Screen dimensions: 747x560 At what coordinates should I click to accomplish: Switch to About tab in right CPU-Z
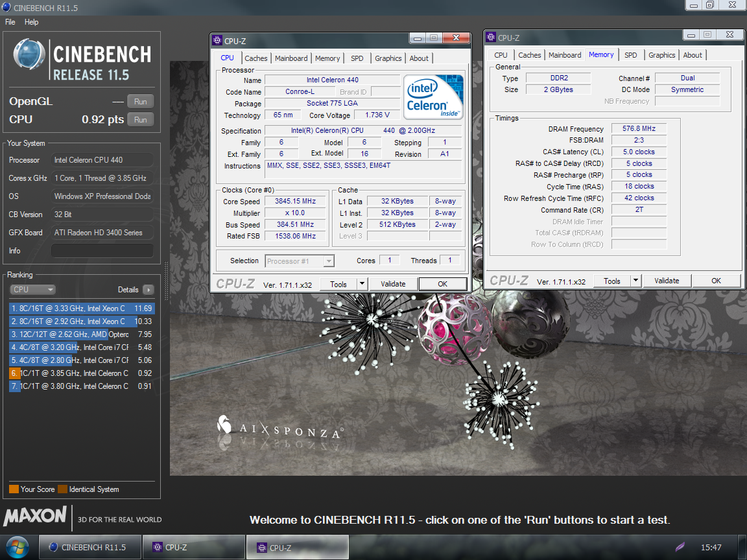(693, 54)
